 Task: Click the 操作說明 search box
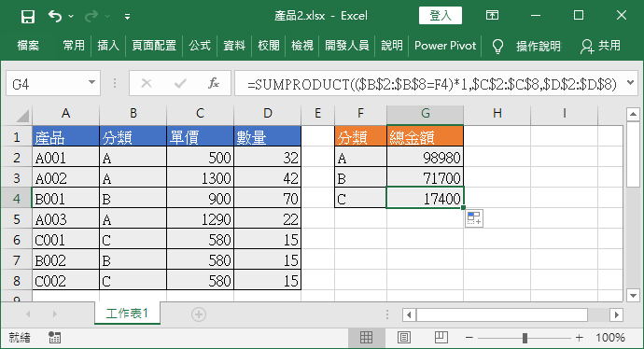[539, 46]
